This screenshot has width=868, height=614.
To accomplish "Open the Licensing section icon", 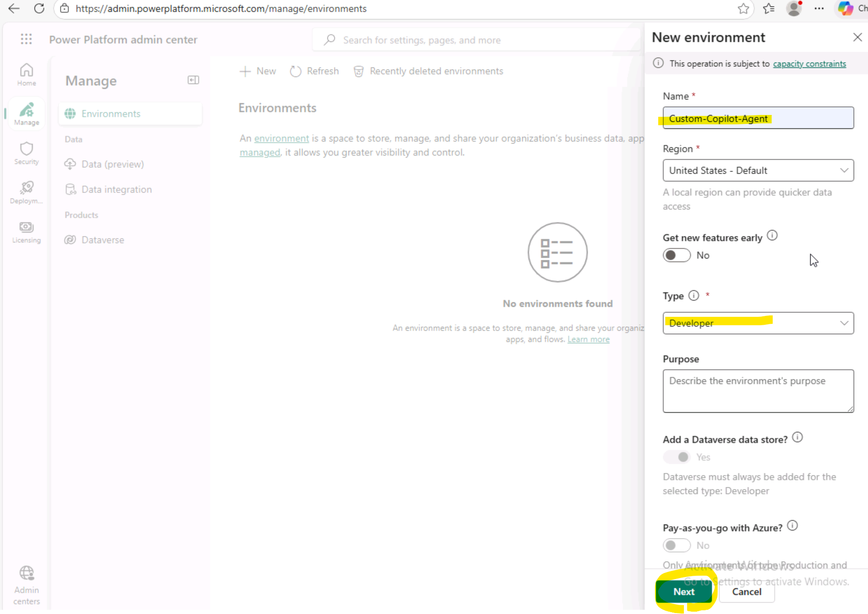I will pyautogui.click(x=27, y=231).
